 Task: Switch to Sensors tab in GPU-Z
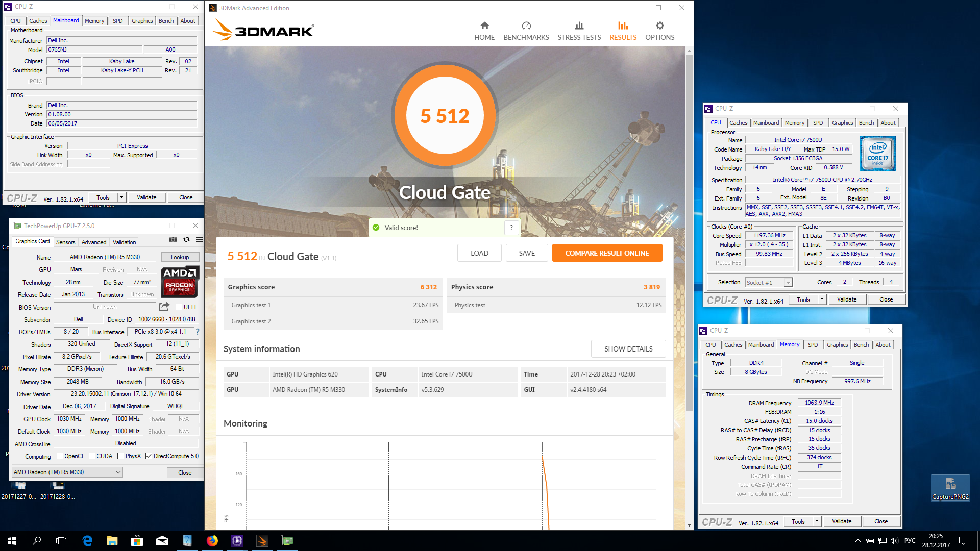65,242
